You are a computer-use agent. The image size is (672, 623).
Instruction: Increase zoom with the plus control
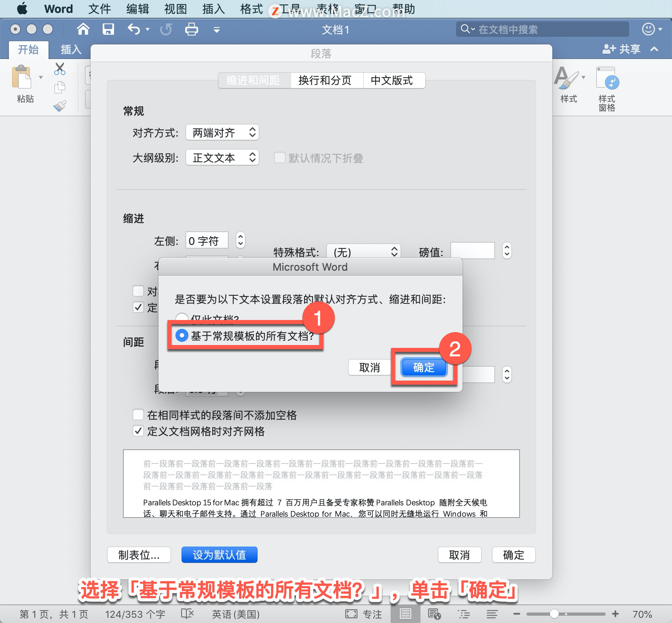coord(615,614)
